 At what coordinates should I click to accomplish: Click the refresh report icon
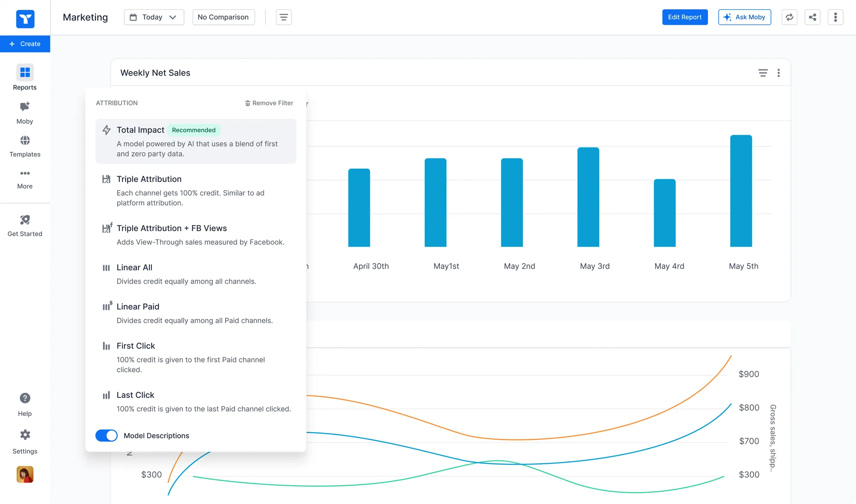[x=789, y=17]
